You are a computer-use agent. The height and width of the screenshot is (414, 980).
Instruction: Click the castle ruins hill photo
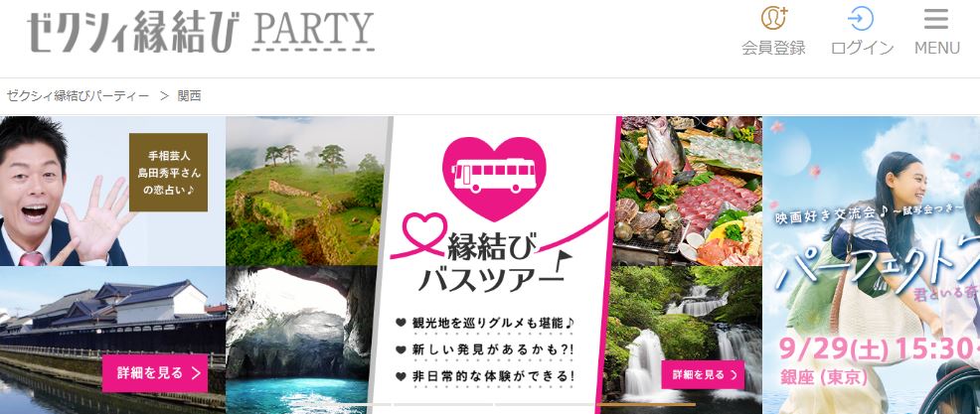click(304, 191)
